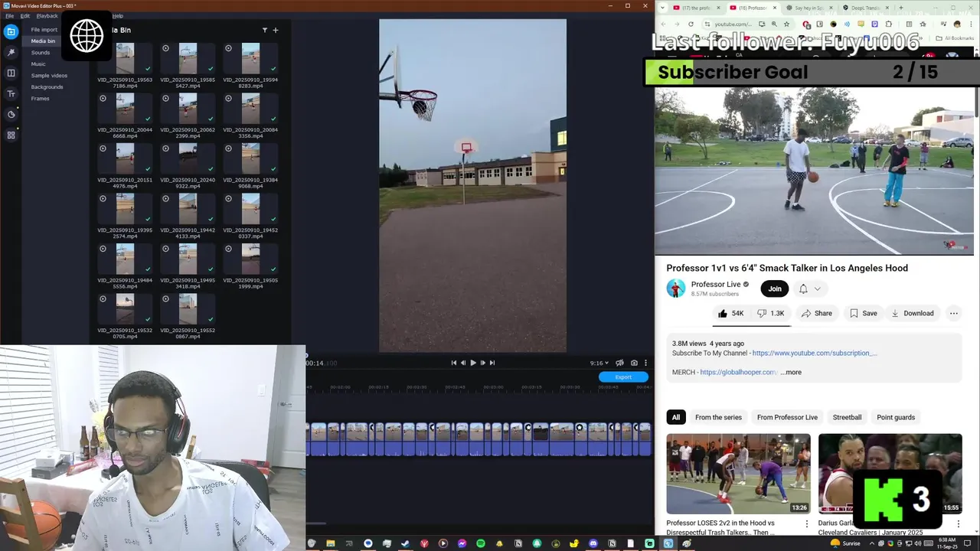Viewport: 980px width, 551px height.
Task: Select Music in the import sidebar
Action: 38,64
